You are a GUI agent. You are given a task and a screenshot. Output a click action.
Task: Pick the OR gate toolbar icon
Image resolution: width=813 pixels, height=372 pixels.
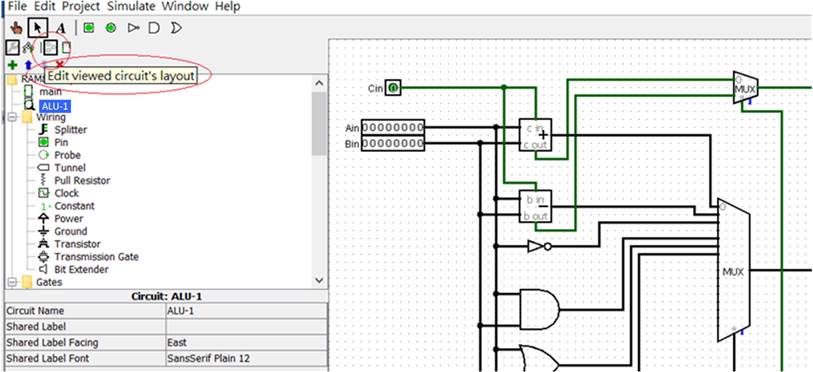(176, 27)
